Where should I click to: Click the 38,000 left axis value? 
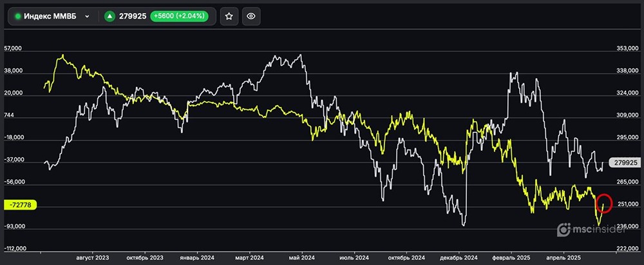pos(13,71)
